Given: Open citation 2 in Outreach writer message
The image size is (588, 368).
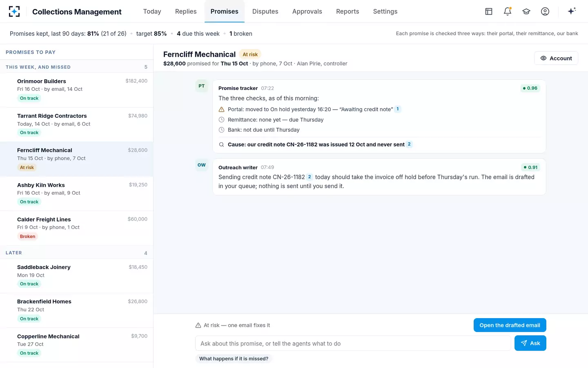Looking at the screenshot, I should tap(310, 177).
